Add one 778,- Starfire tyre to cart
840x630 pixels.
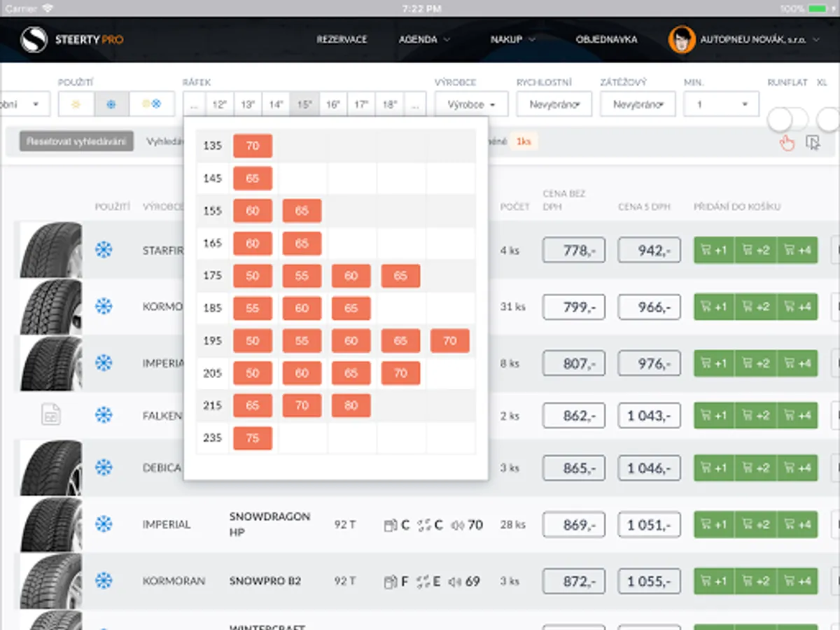[714, 250]
